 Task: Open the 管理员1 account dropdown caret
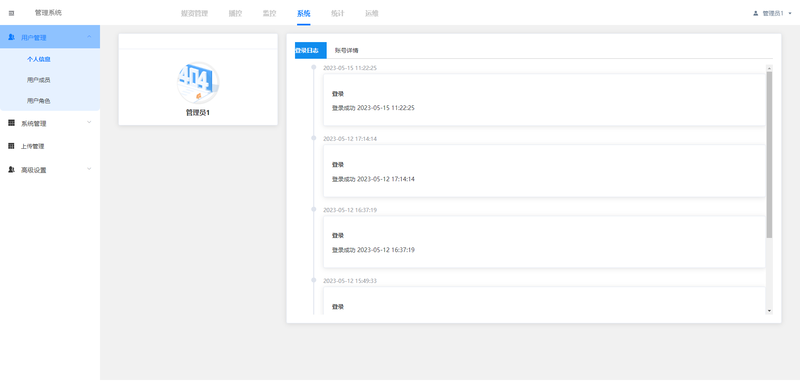point(790,14)
